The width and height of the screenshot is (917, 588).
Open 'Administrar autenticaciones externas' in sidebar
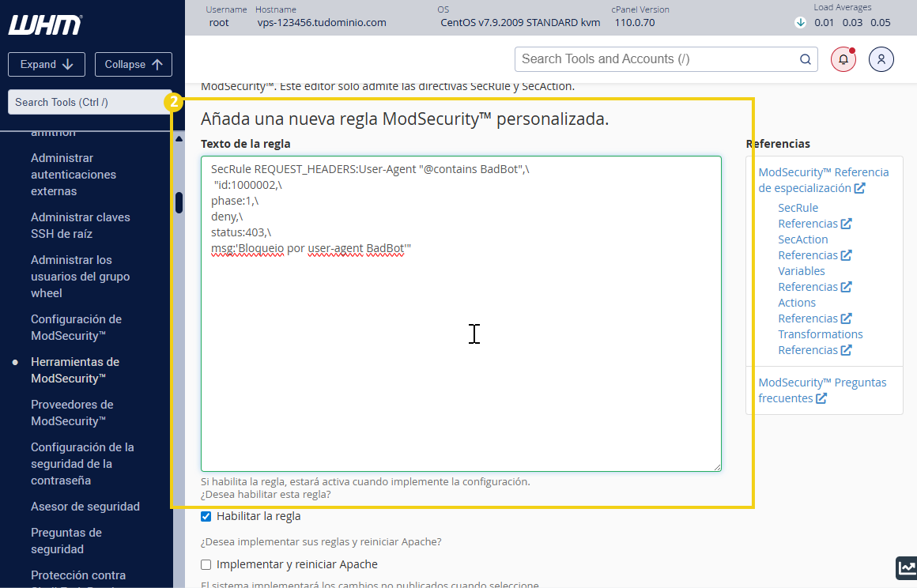pyautogui.click(x=74, y=175)
